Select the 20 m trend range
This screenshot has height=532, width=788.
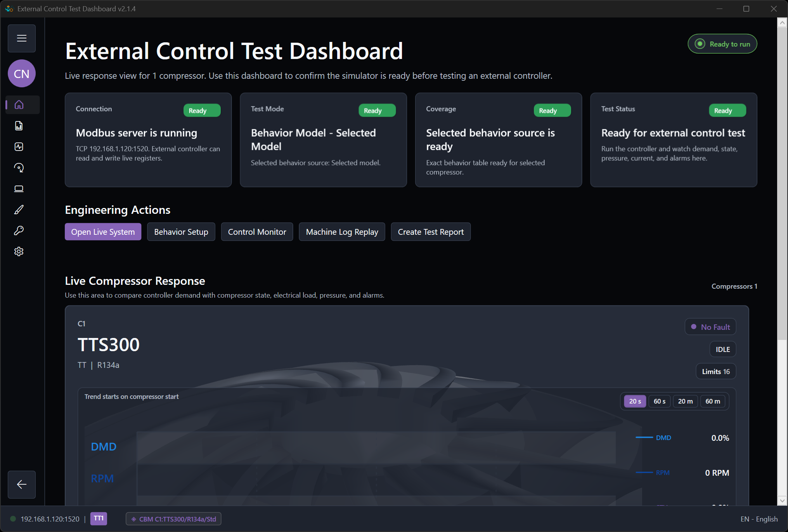pos(685,401)
